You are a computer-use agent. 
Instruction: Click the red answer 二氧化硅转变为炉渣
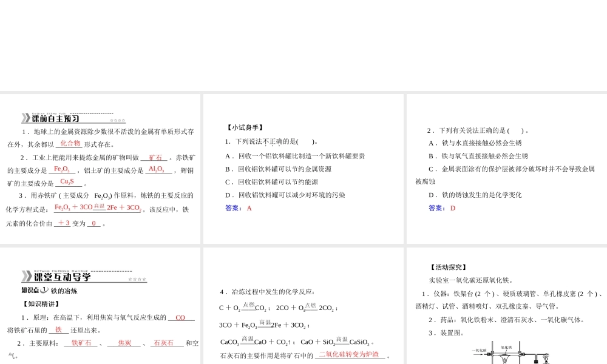[348, 354]
